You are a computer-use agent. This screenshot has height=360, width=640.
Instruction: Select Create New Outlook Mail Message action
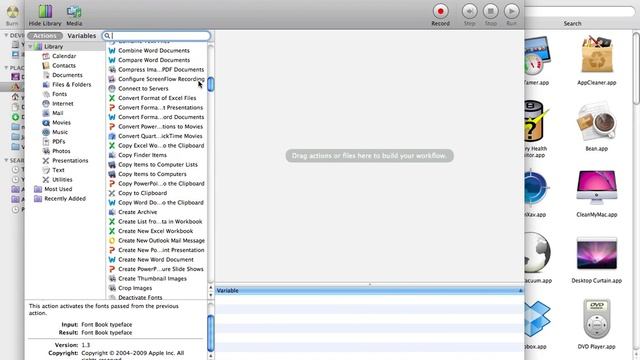point(161,240)
